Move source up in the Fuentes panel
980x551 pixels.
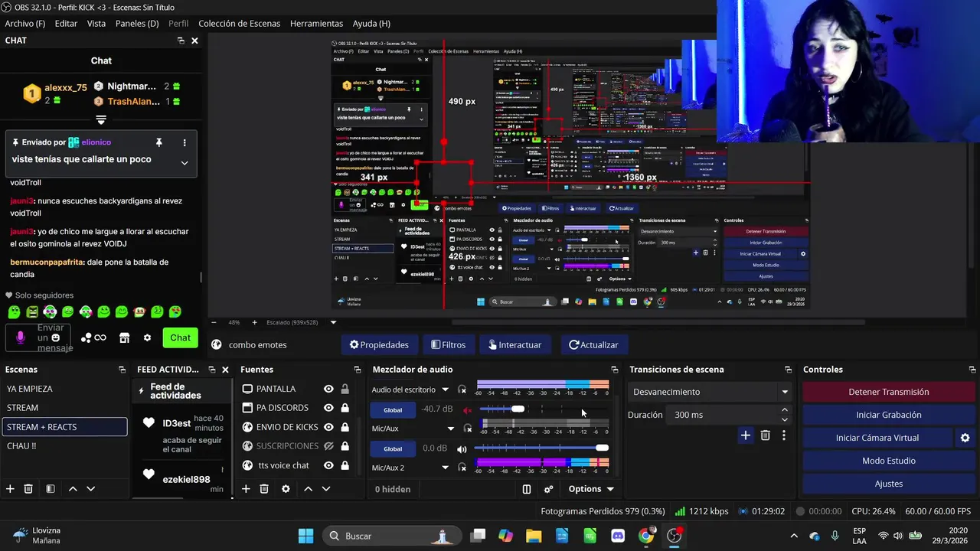point(308,488)
